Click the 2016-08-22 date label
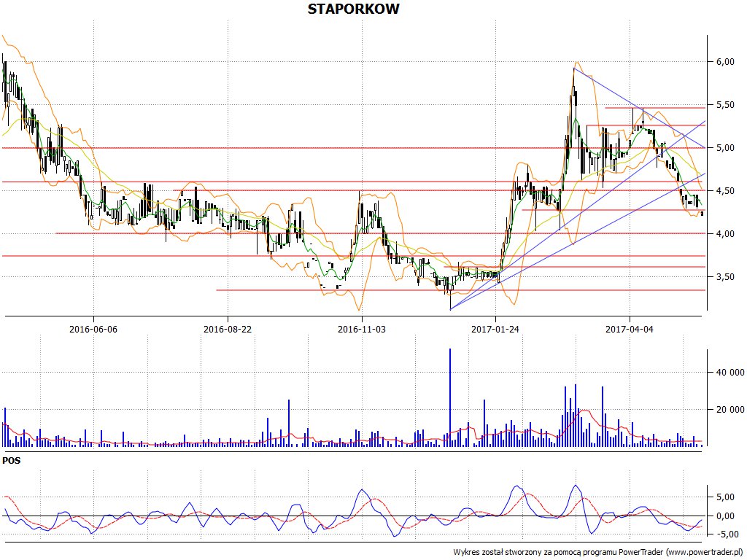The image size is (747, 560). coord(228,329)
